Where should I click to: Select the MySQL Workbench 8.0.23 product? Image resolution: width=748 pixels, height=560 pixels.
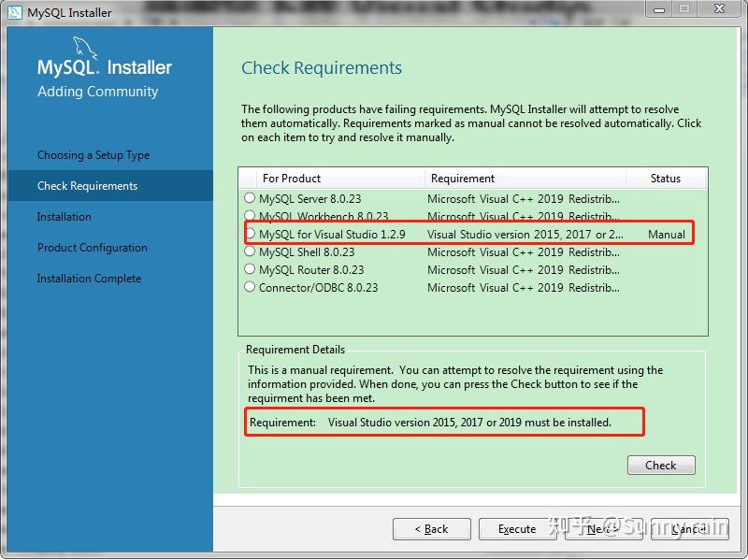(x=249, y=216)
